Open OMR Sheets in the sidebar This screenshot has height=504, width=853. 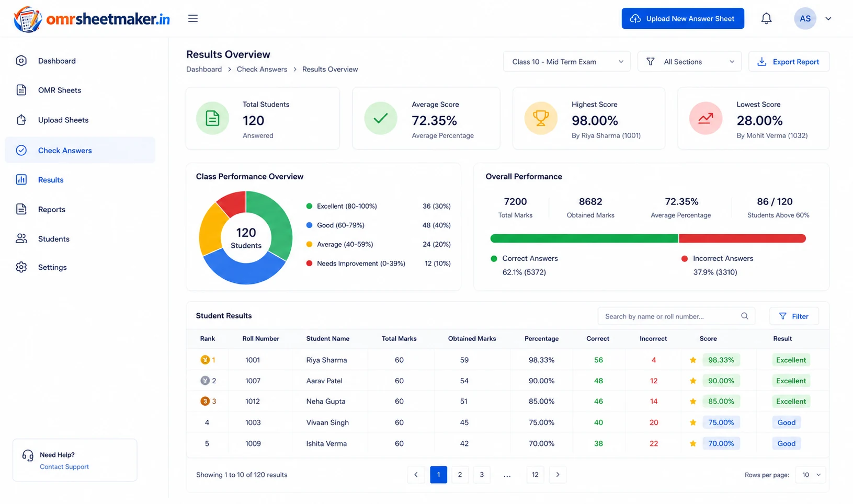(60, 90)
